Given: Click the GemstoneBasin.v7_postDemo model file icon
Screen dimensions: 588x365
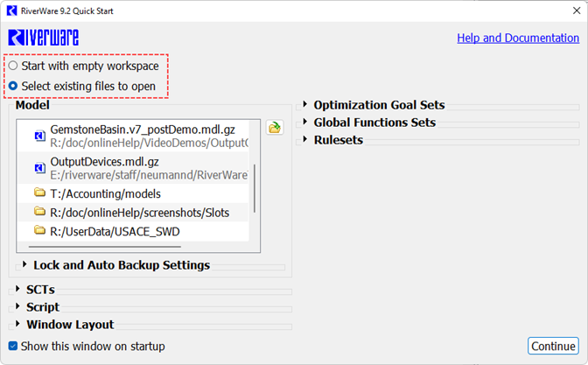Looking at the screenshot, I should point(39,136).
